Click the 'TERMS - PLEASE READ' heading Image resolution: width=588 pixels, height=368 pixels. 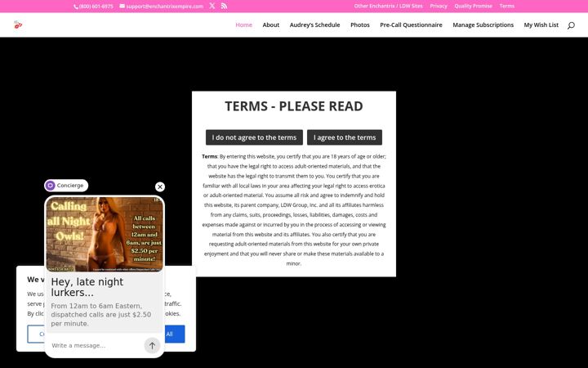click(x=294, y=106)
